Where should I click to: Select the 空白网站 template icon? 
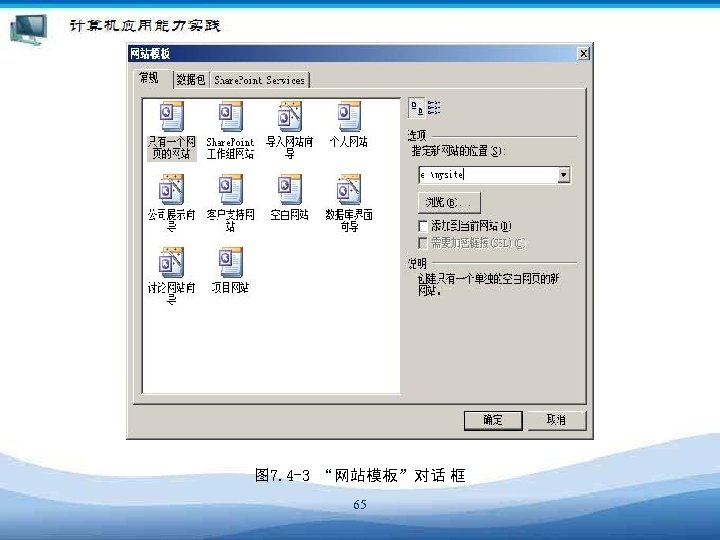(x=289, y=189)
